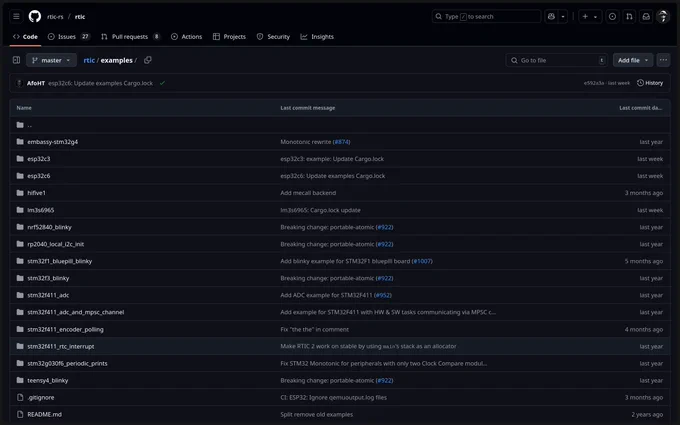The height and width of the screenshot is (425, 680).
Task: Open the stm32g030f6_periodic_prints folder
Action: click(67, 363)
